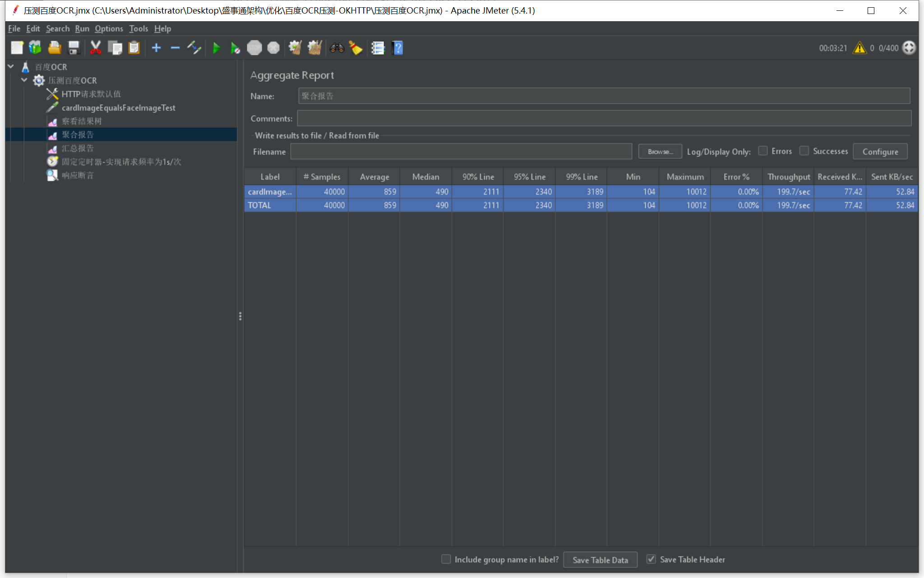The height and width of the screenshot is (578, 924).
Task: Select the 察看结果树 tree item
Action: coord(82,121)
